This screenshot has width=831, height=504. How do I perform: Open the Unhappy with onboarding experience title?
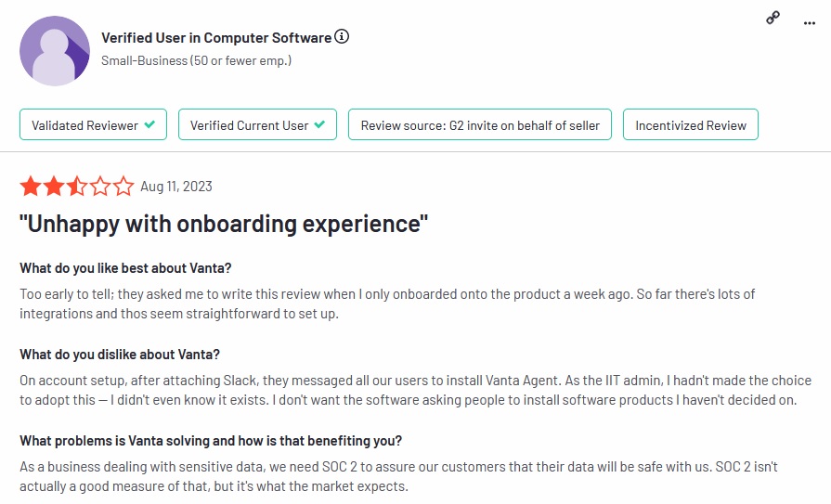224,224
